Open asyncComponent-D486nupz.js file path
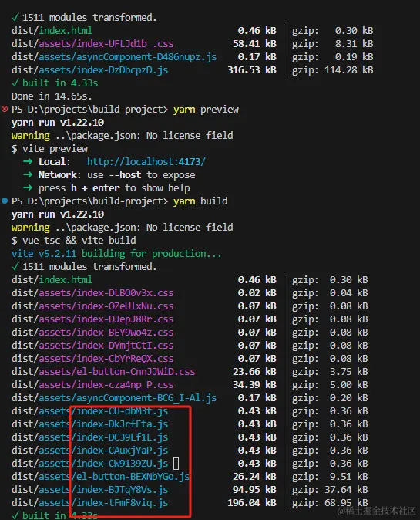 114,57
